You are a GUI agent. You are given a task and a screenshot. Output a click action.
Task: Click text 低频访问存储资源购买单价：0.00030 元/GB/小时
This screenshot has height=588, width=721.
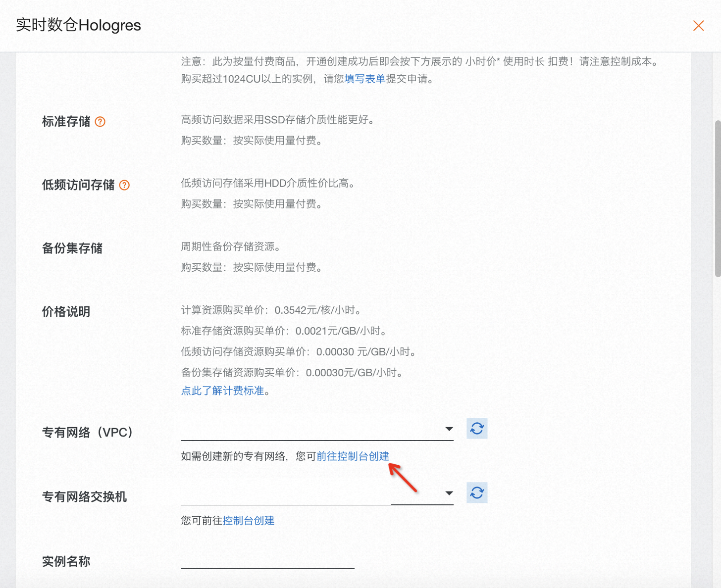[x=299, y=352]
